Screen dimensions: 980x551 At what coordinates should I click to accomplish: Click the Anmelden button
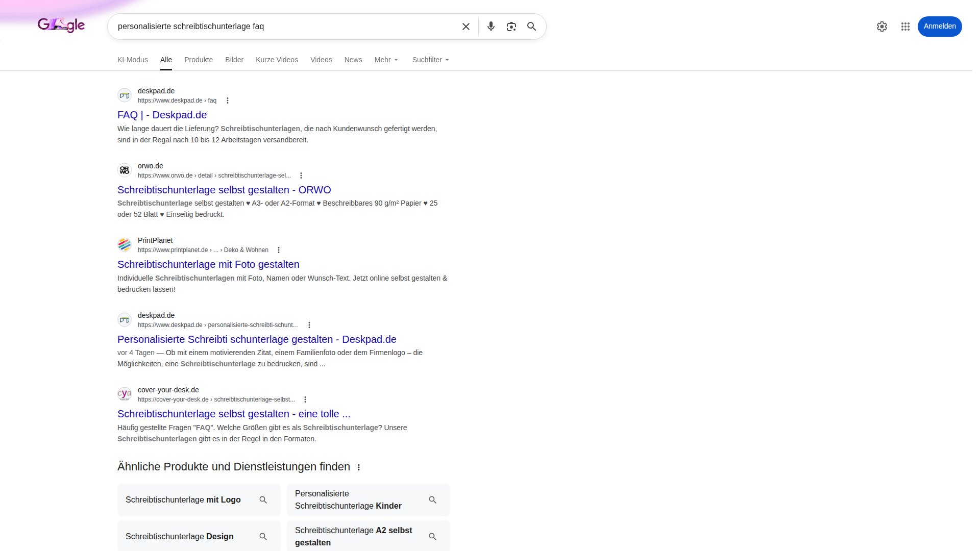[940, 26]
